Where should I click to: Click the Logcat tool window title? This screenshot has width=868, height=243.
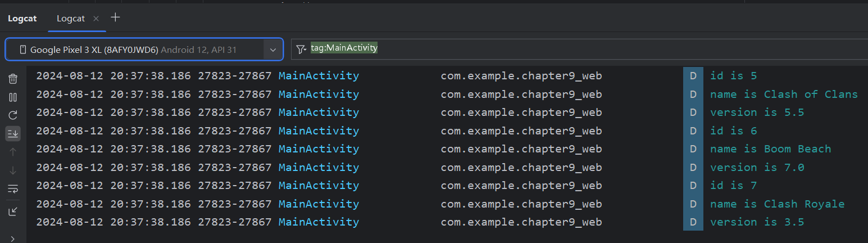pos(22,18)
